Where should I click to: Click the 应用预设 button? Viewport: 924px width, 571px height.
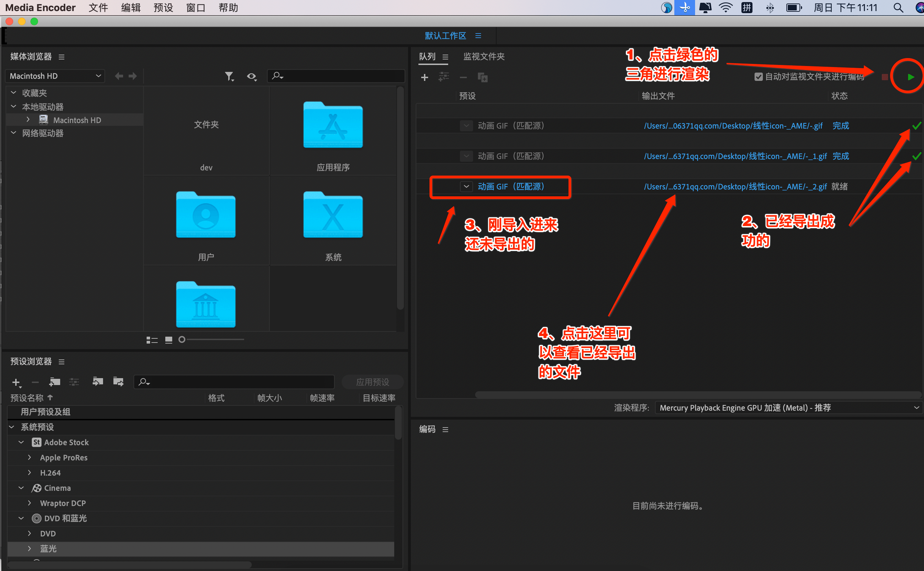(x=372, y=382)
